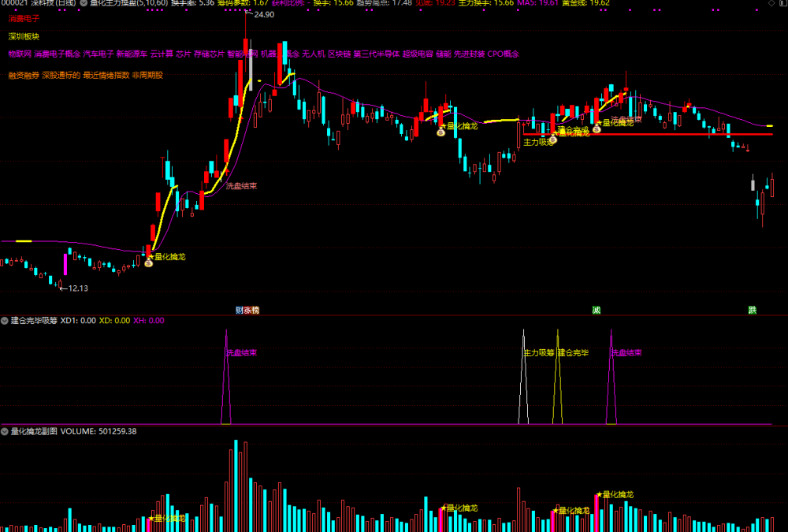Screen dimensions: 788x532
Task: Open the 新能源车 concept tag
Action: (132, 54)
